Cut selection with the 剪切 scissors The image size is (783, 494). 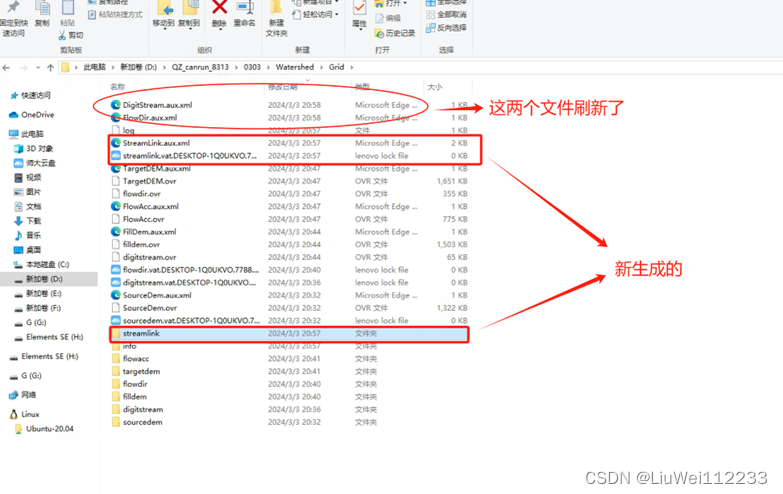coord(71,35)
